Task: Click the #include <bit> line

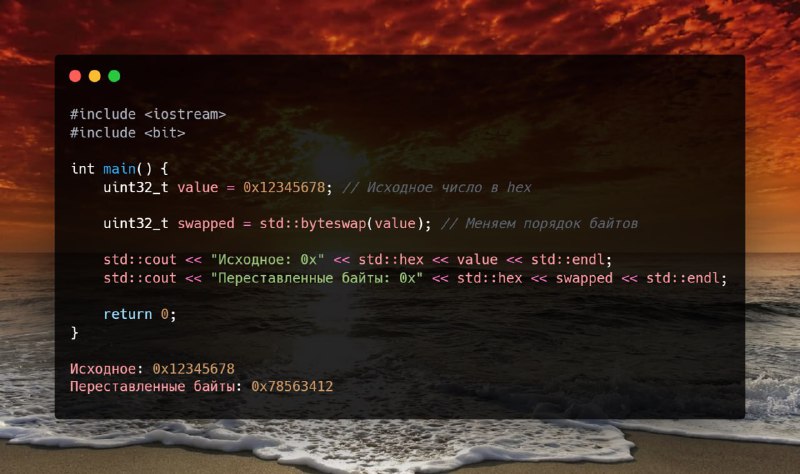Action: pos(128,133)
